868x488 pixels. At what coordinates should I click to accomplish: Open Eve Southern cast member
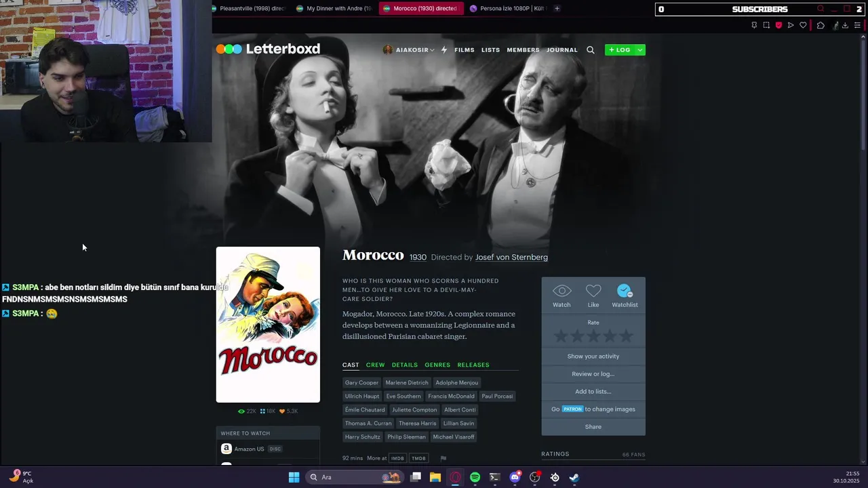(403, 396)
